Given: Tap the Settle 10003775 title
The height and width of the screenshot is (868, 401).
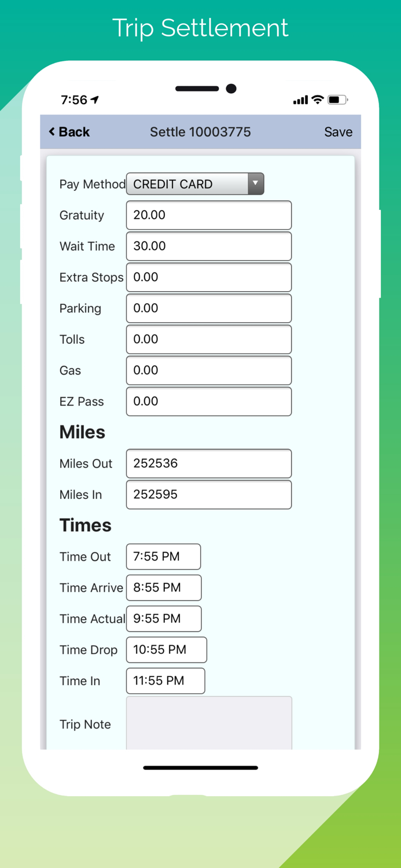Looking at the screenshot, I should point(200,132).
